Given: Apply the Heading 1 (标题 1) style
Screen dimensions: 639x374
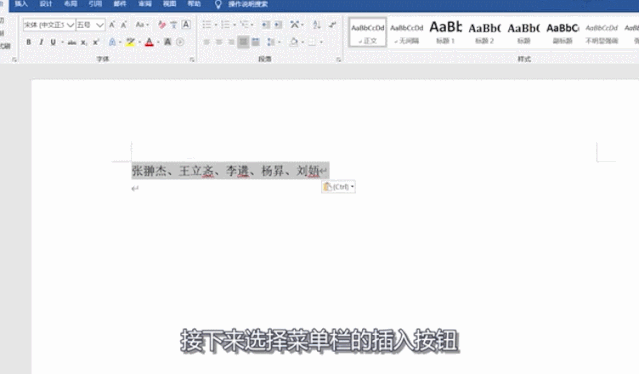Looking at the screenshot, I should click(445, 32).
